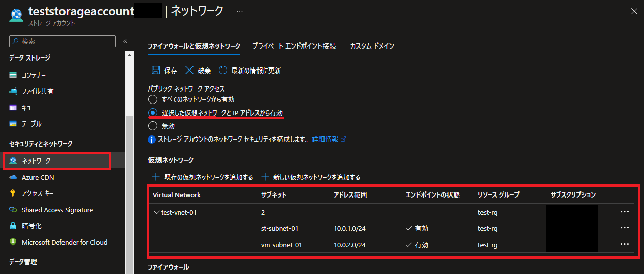Click the キュー icon in sidebar
The width and height of the screenshot is (644, 274).
pyautogui.click(x=13, y=108)
